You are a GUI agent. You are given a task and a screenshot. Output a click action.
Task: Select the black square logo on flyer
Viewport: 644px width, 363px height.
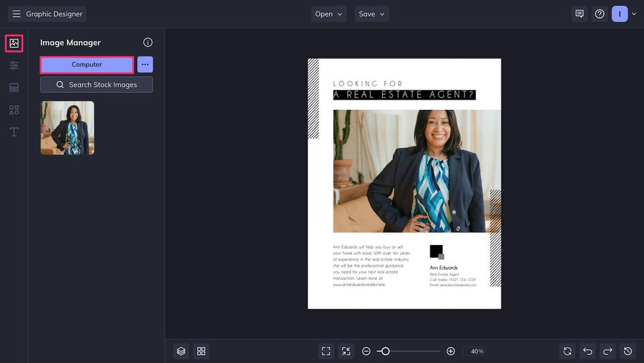pyautogui.click(x=437, y=252)
